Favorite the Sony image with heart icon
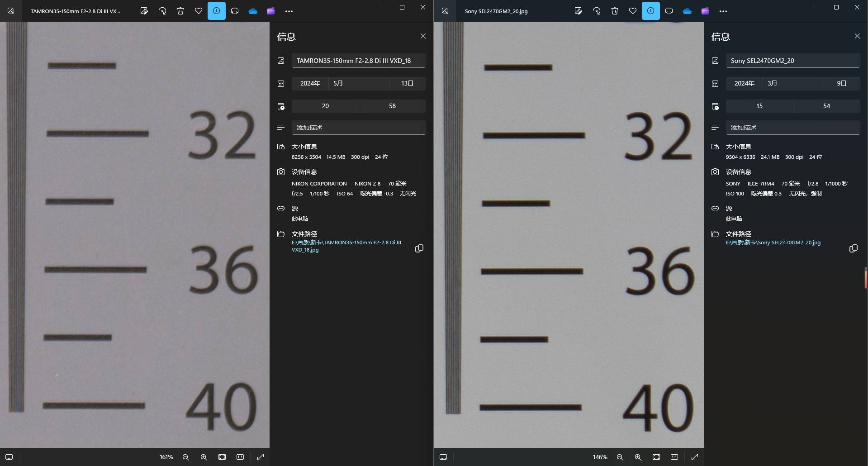Viewport: 868px width, 466px height. click(633, 11)
